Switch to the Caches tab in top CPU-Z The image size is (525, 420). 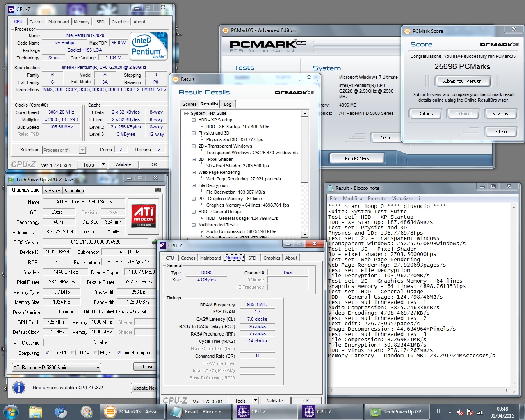pyautogui.click(x=36, y=22)
